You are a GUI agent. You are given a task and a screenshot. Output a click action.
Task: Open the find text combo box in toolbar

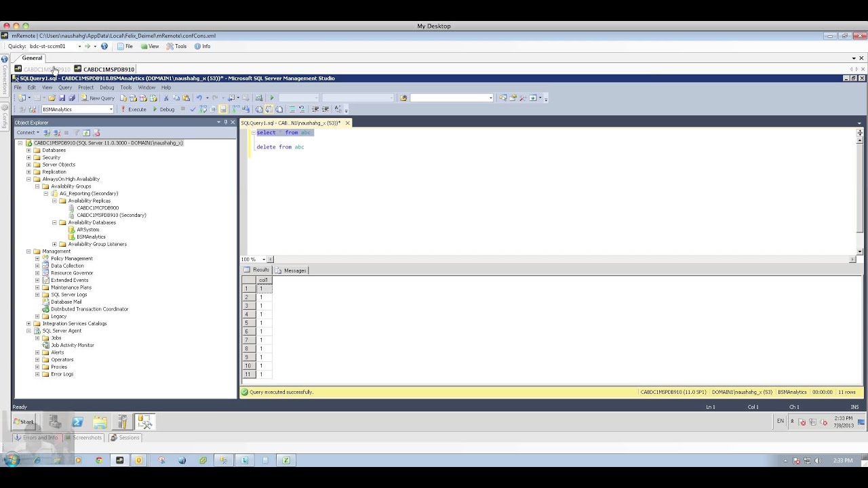point(452,98)
